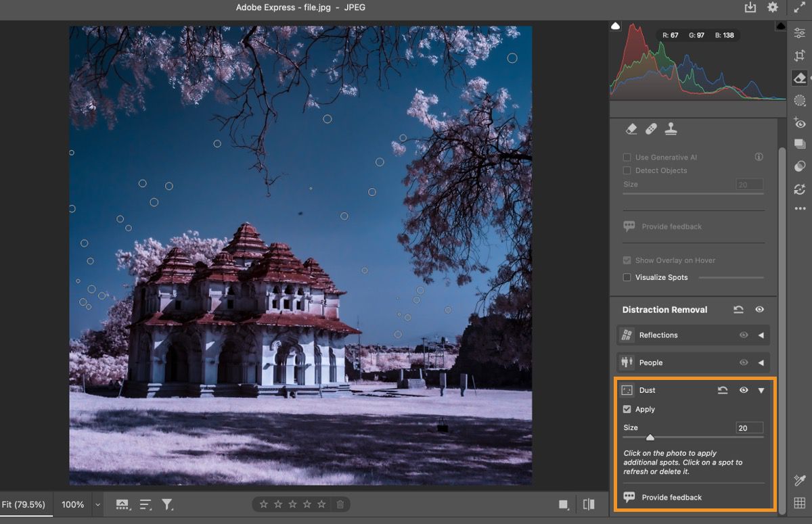Click the Fit (79.5%) zoom tab

coord(22,504)
